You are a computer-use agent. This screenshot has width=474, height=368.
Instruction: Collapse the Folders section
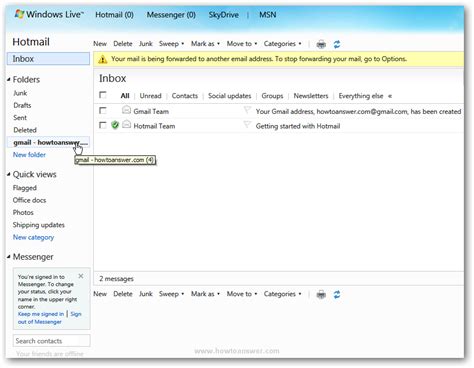tap(9, 80)
